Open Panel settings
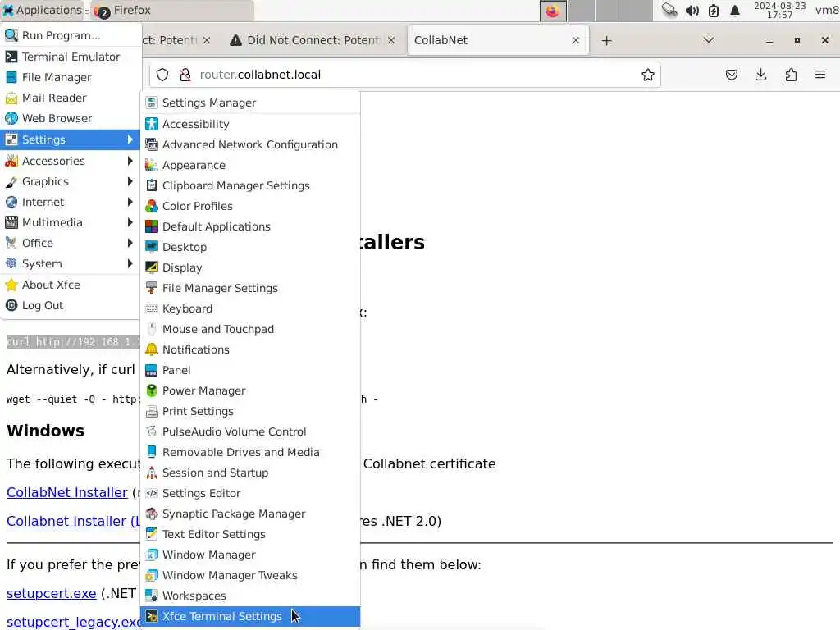The image size is (840, 630). [250, 370]
